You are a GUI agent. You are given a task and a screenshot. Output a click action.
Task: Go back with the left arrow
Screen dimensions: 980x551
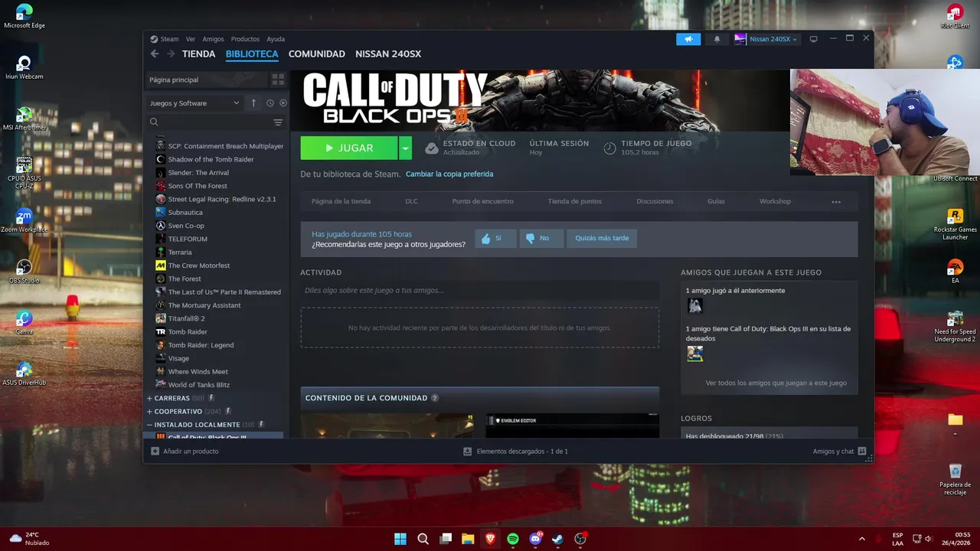(155, 54)
